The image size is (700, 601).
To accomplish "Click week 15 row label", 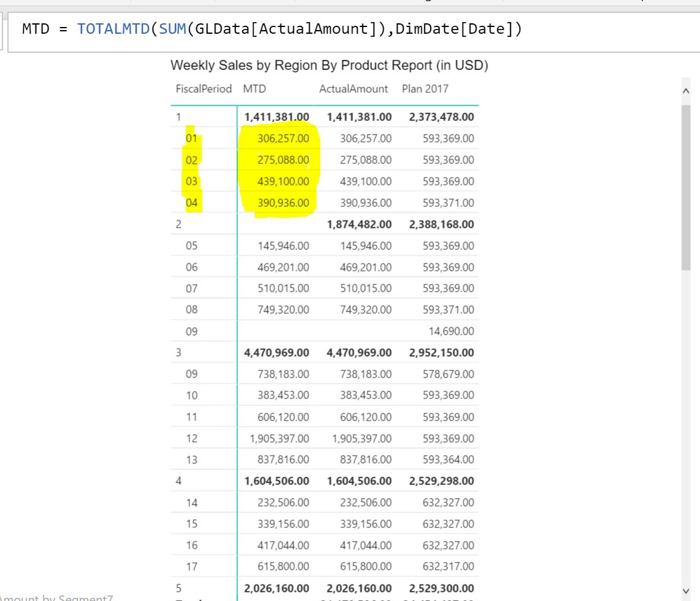I will [x=191, y=524].
